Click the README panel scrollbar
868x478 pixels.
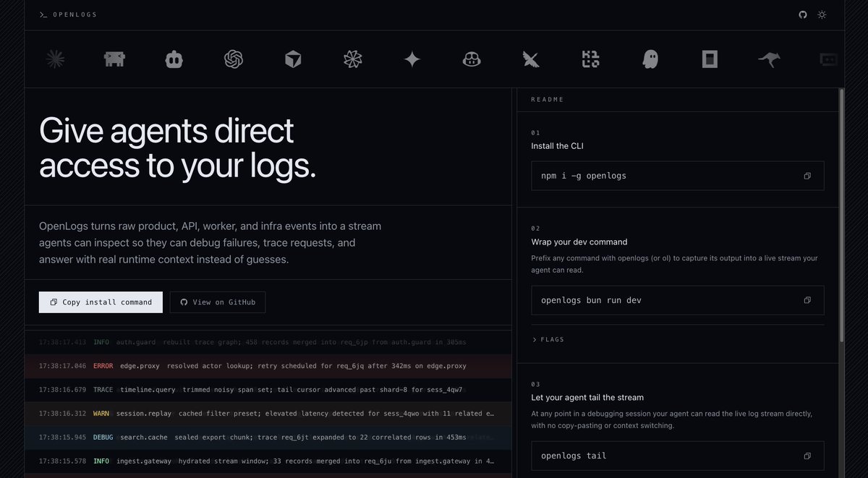(x=841, y=215)
